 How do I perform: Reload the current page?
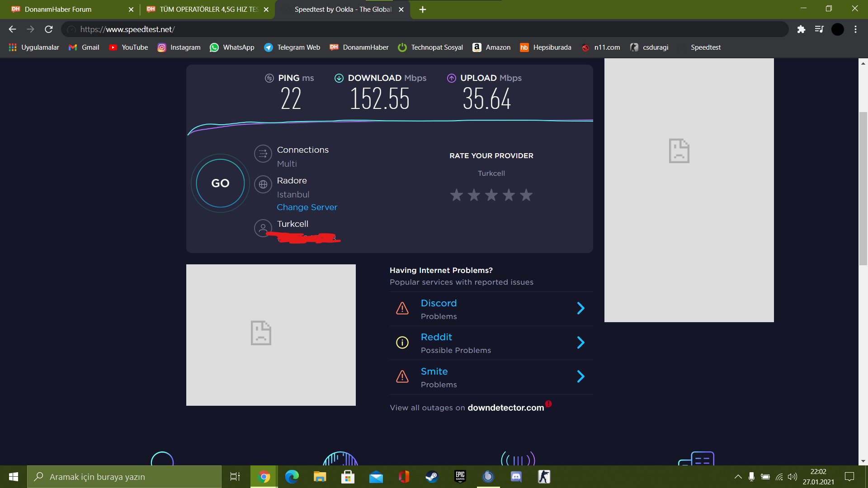[49, 29]
